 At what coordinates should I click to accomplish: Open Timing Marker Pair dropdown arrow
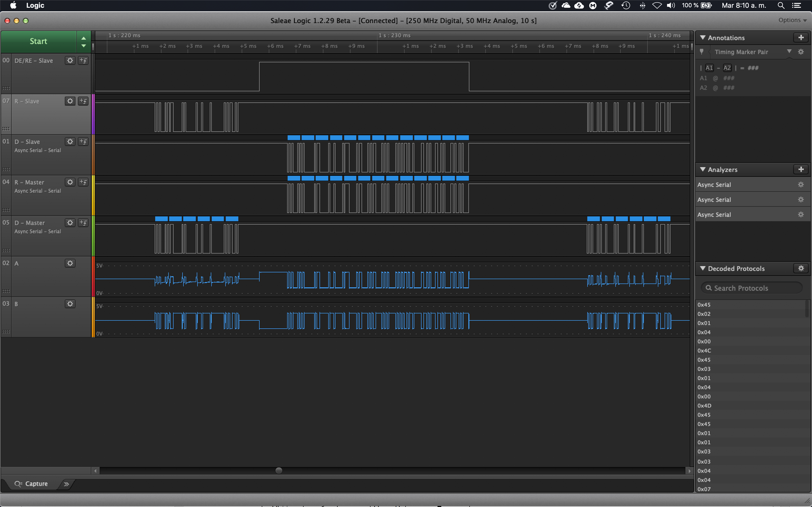click(x=789, y=51)
